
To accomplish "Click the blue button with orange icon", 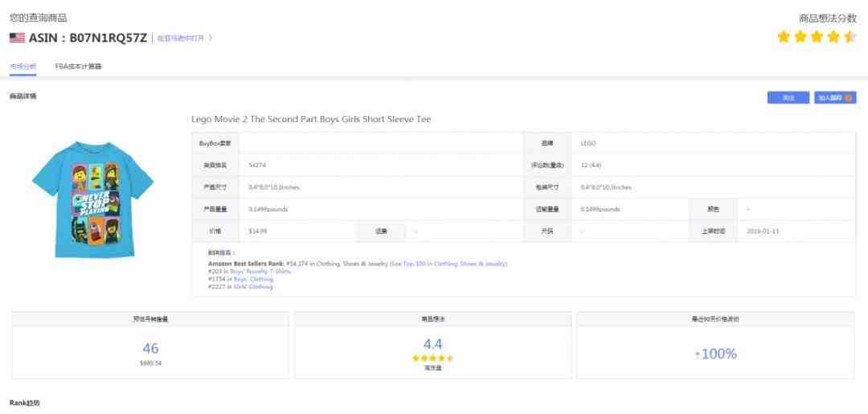I will (x=835, y=98).
